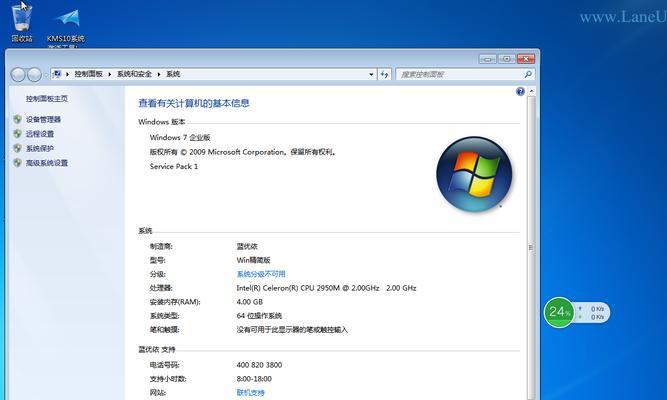Select the 系统 breadcrumb
667x400 pixels.
(173, 74)
